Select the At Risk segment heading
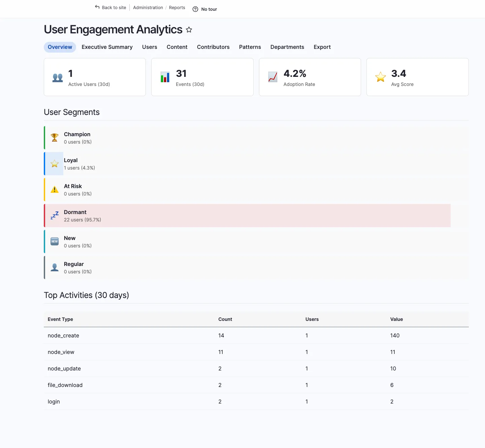This screenshot has height=448, width=485. tap(73, 186)
